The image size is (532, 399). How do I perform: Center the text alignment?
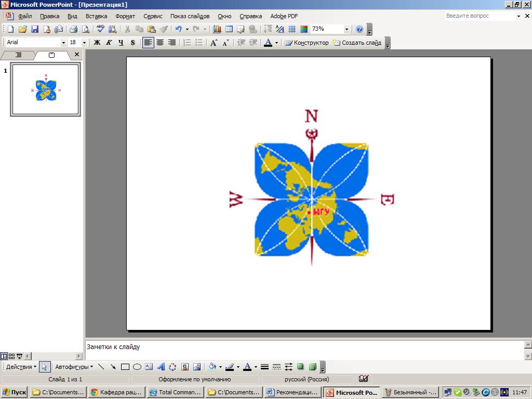pos(160,43)
